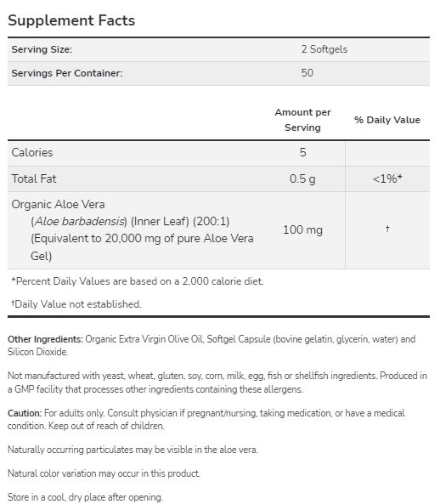The width and height of the screenshot is (440, 504).
Task: Click the Caution bold label
Action: [25, 413]
